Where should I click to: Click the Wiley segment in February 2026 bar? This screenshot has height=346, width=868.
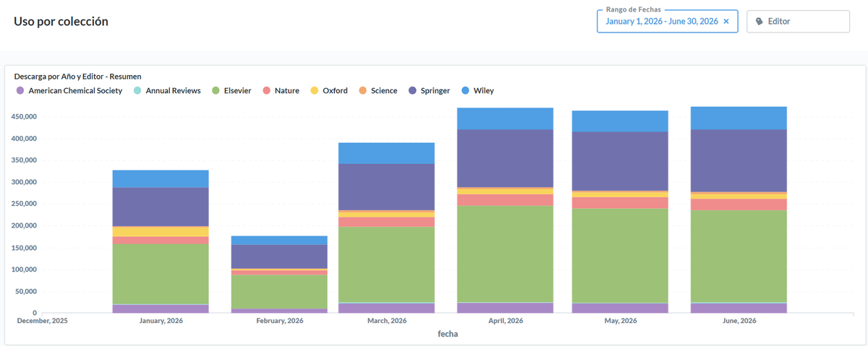[279, 241]
